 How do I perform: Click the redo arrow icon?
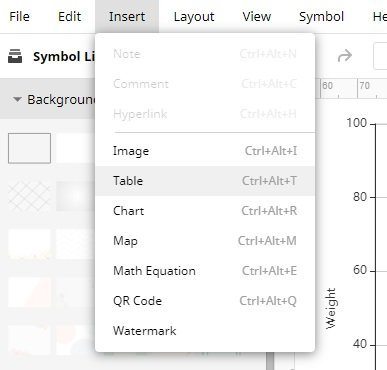(x=345, y=56)
